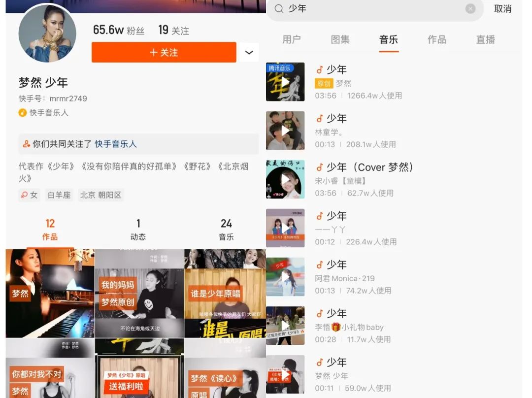Click the 62.7w人使用 usage text
The width and height of the screenshot is (532, 398).
click(370, 193)
